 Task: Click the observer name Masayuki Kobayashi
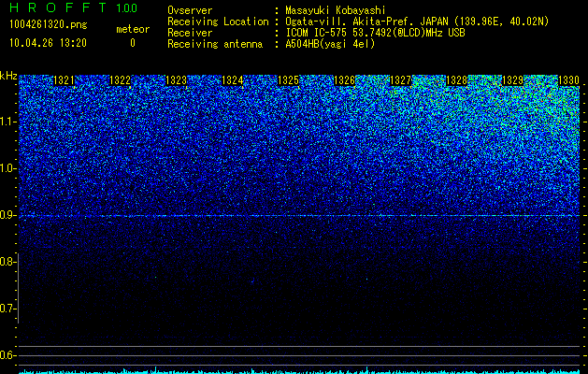point(336,10)
